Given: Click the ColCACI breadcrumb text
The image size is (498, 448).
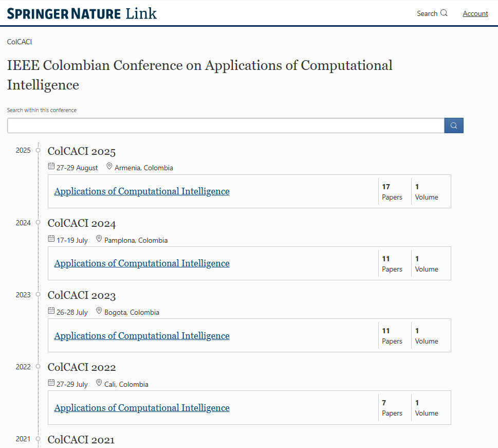Looking at the screenshot, I should pyautogui.click(x=20, y=42).
